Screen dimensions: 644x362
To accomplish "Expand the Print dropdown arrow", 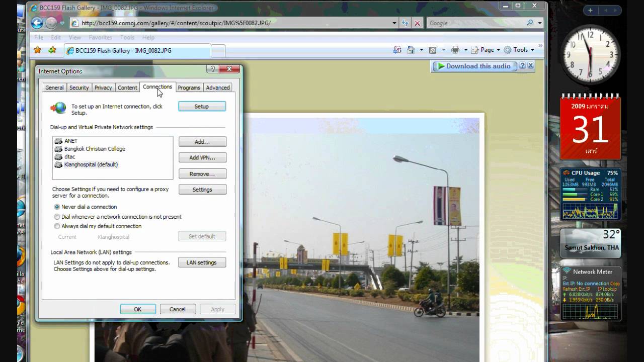I will coord(465,50).
